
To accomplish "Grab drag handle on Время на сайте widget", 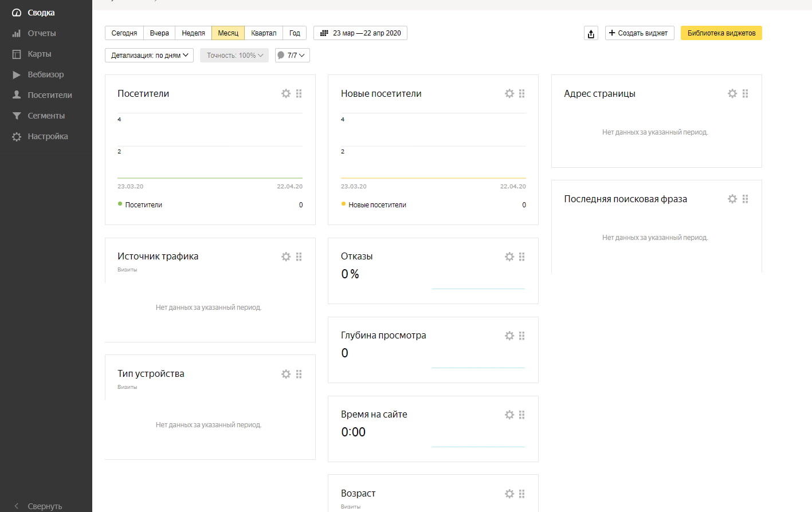I will (521, 415).
